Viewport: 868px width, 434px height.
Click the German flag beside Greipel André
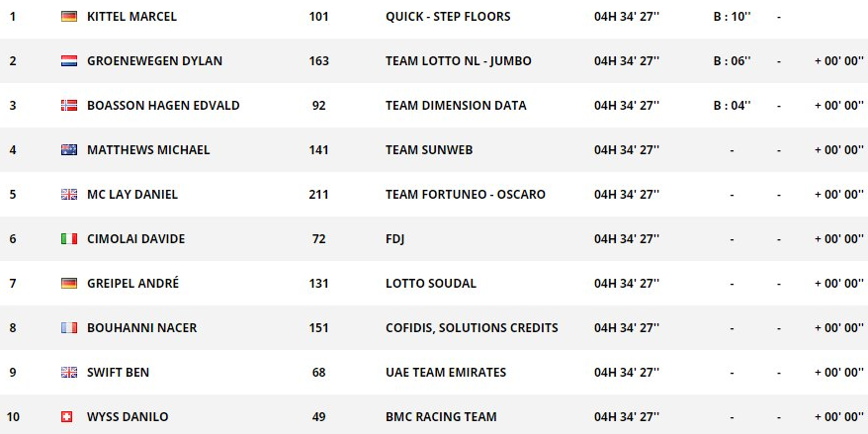tap(69, 284)
